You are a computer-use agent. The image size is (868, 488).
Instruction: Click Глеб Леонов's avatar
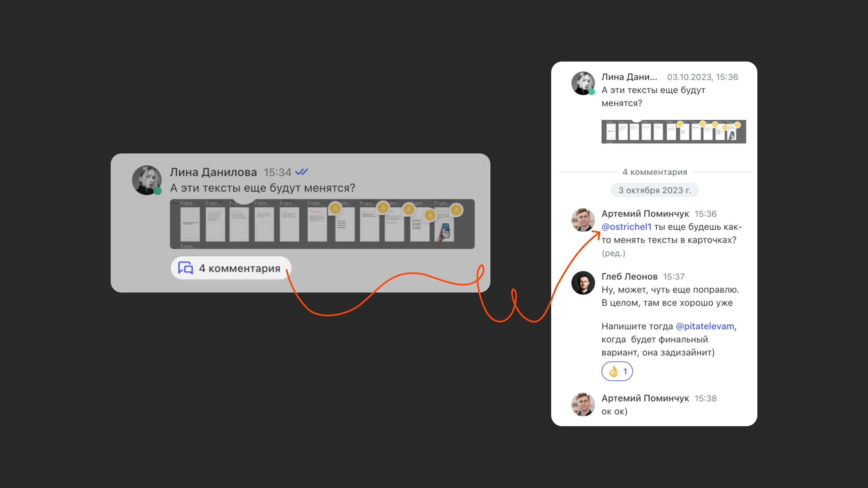tap(583, 283)
